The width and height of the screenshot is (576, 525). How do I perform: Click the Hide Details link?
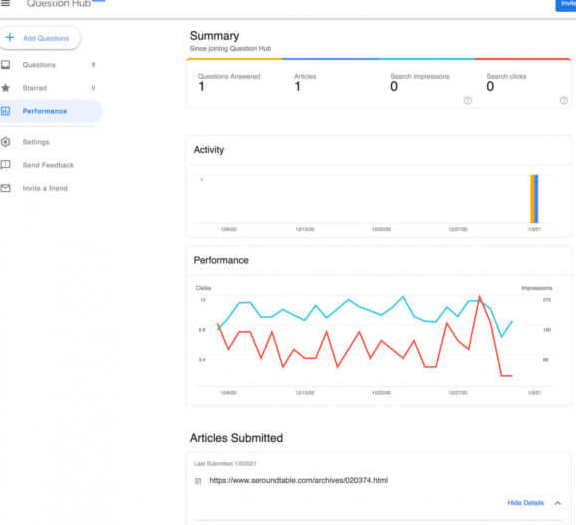[526, 503]
